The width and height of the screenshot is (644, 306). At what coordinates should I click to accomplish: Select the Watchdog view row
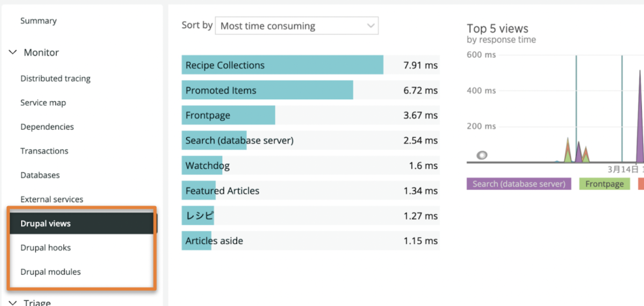tap(310, 166)
